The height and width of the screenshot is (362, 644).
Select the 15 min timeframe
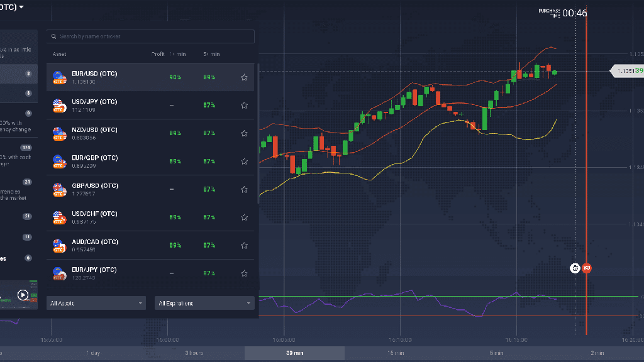pyautogui.click(x=396, y=353)
